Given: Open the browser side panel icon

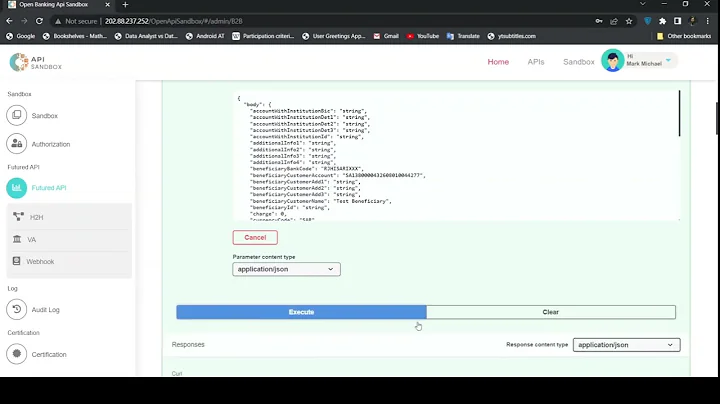Looking at the screenshot, I should [x=677, y=21].
